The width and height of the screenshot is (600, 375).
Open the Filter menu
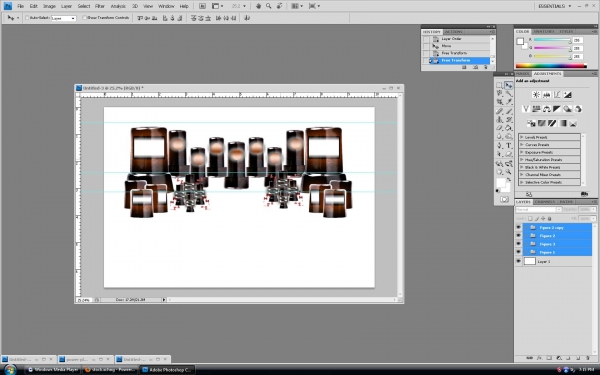pos(99,6)
